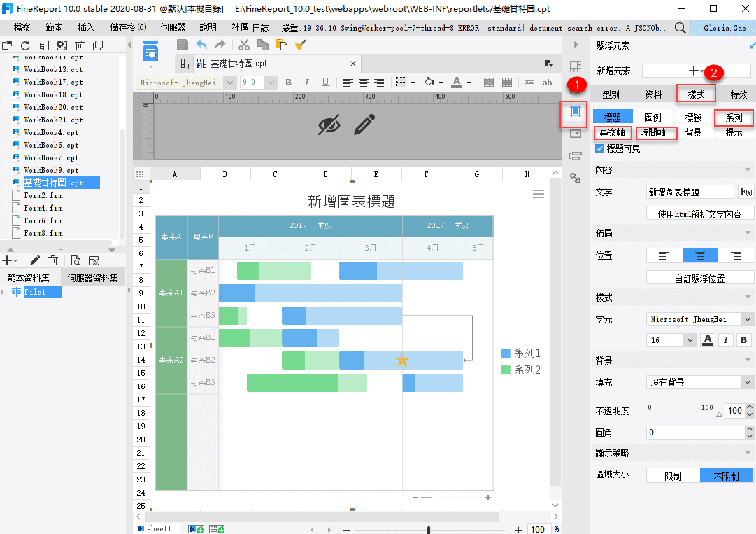Click the template Preview icon
This screenshot has height=534, width=756.
coord(151,52)
